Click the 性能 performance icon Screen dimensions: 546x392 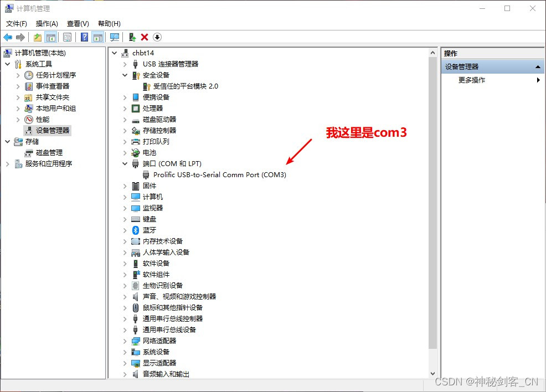tap(29, 120)
